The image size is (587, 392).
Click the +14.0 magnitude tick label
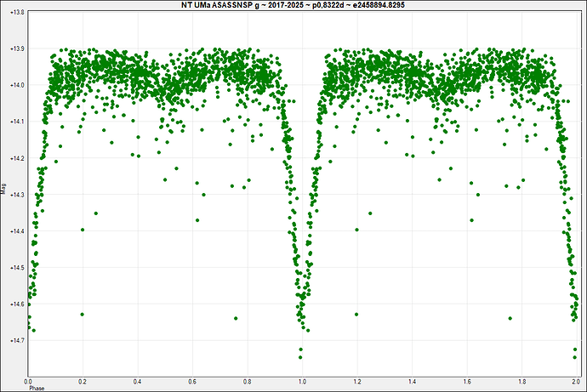[x=17, y=85]
